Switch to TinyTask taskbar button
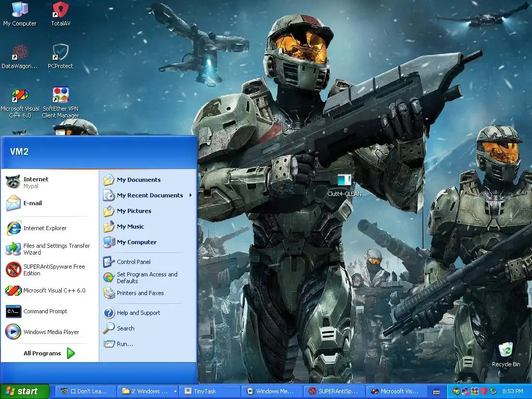Image resolution: width=532 pixels, height=399 pixels. tap(210, 391)
